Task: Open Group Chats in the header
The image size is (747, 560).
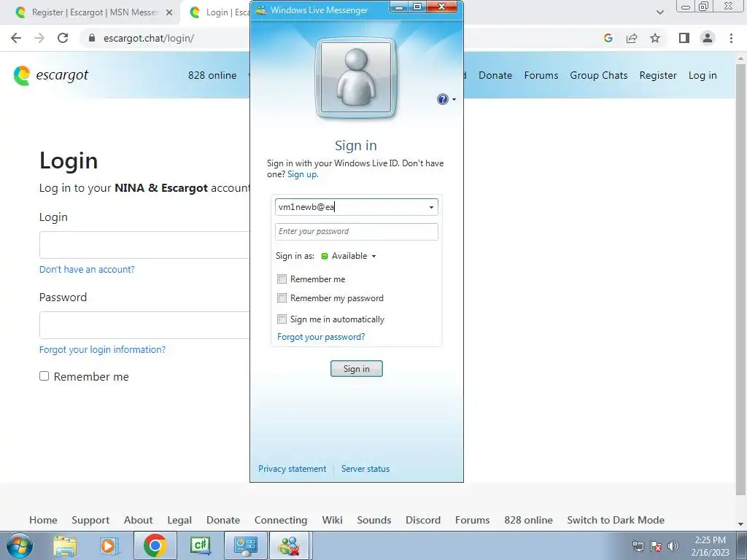Action: (599, 75)
